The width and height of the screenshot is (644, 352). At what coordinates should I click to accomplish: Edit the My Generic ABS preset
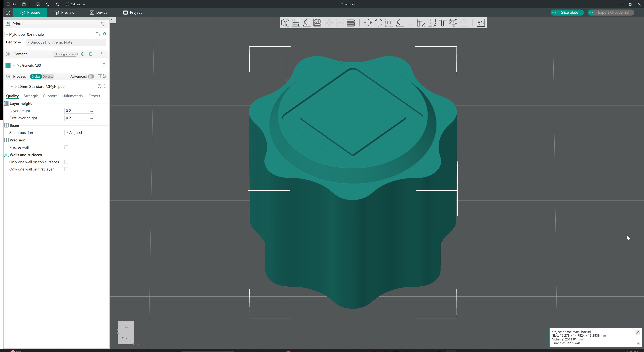104,66
